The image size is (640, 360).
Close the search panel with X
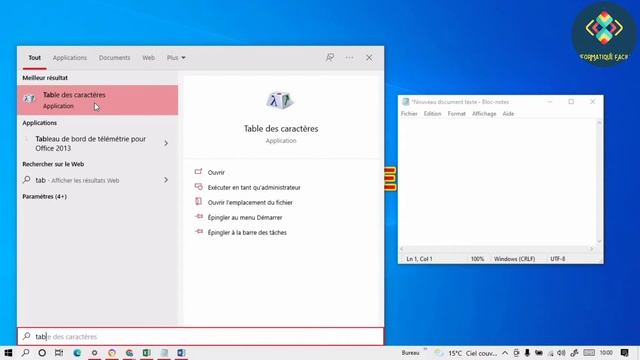pos(369,58)
